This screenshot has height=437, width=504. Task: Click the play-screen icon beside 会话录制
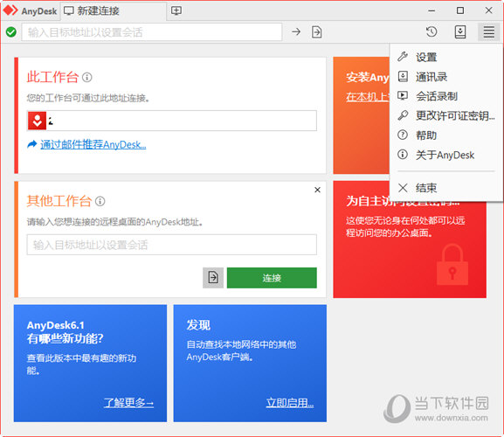(403, 95)
